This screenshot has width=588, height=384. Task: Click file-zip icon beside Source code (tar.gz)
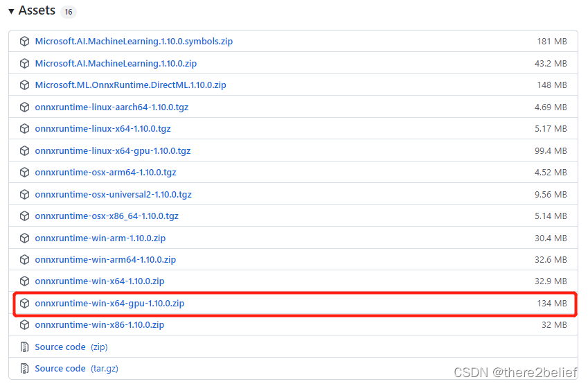(24, 369)
